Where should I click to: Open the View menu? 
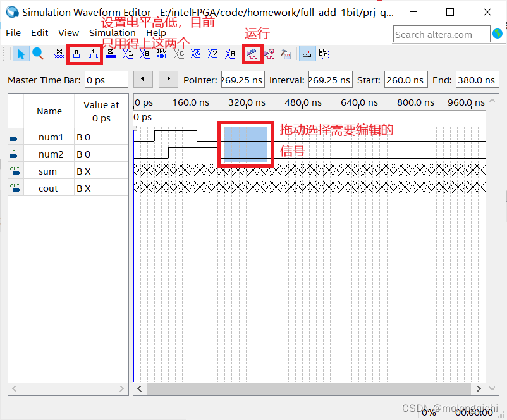point(68,33)
